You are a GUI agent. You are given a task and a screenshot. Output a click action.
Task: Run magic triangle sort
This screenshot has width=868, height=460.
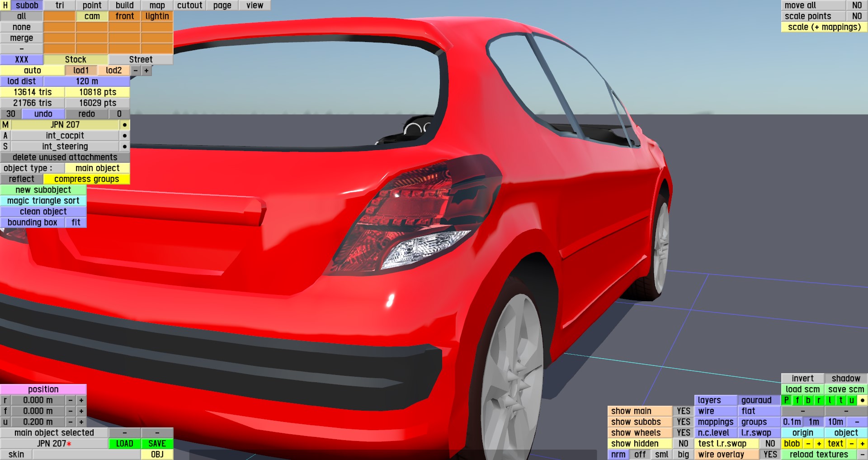(43, 201)
